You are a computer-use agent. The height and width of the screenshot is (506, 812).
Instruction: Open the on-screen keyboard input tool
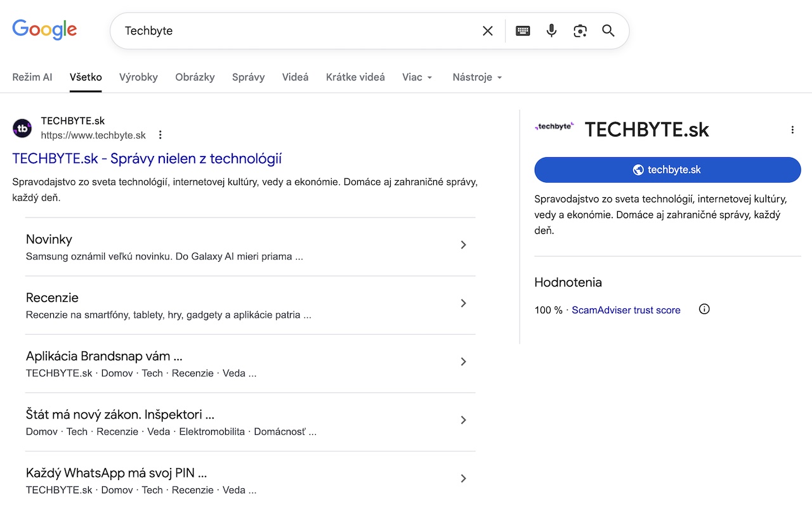coord(523,31)
